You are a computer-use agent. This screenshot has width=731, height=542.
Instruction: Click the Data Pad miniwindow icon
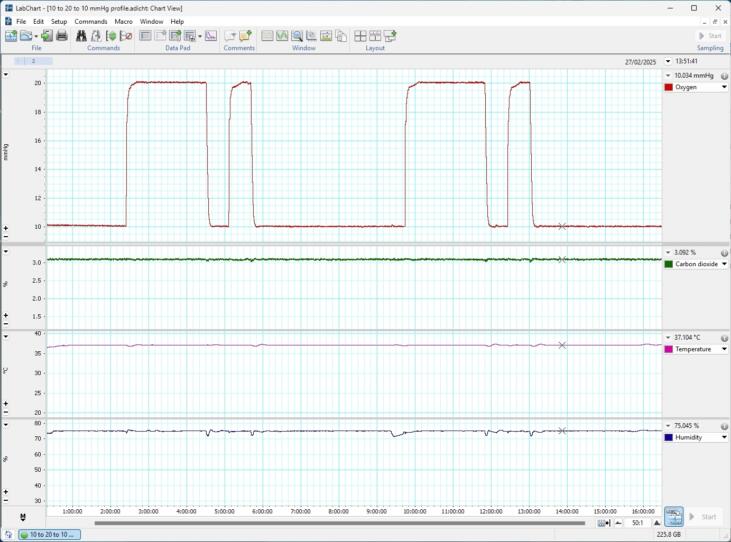click(x=190, y=36)
